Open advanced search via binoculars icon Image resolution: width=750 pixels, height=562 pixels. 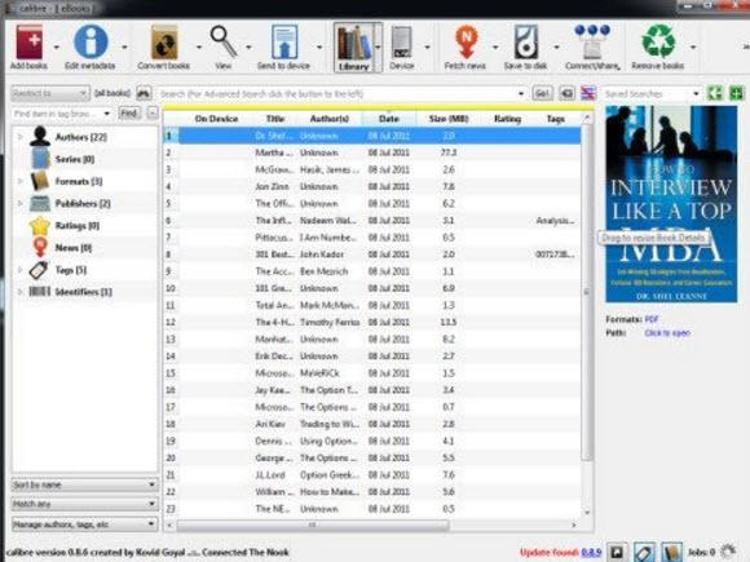(145, 93)
